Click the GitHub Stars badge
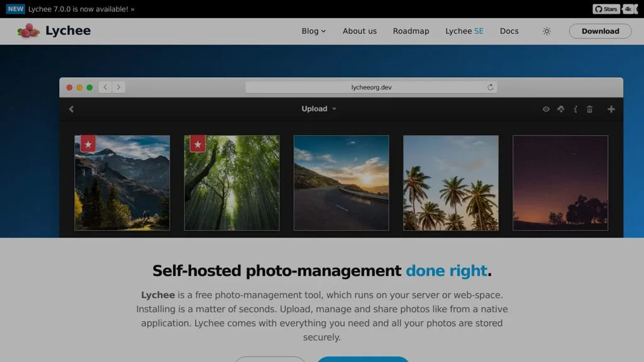The height and width of the screenshot is (362, 644). click(606, 9)
